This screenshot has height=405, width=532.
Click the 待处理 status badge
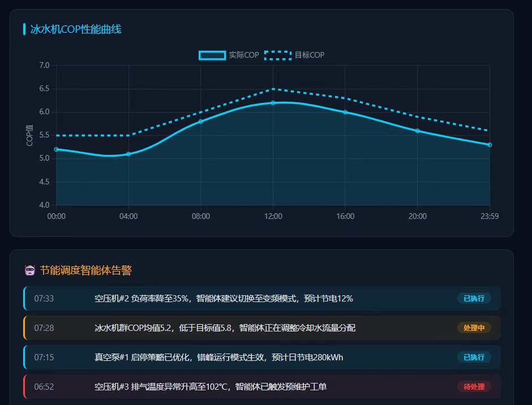pyautogui.click(x=474, y=387)
